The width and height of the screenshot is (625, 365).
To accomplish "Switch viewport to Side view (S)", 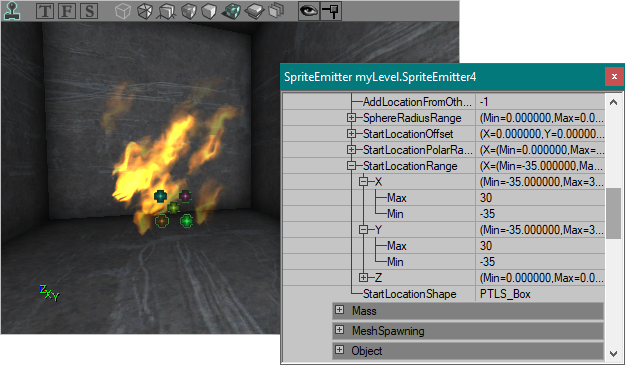I will (x=89, y=11).
